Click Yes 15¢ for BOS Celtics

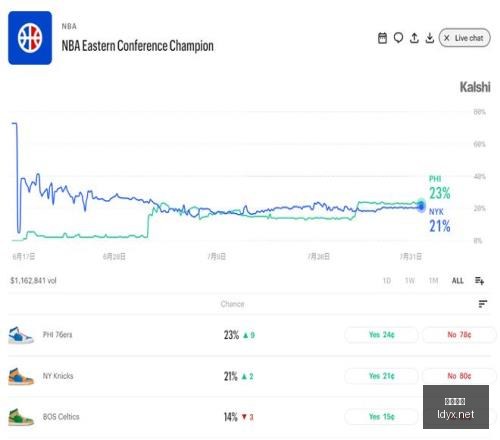381,417
